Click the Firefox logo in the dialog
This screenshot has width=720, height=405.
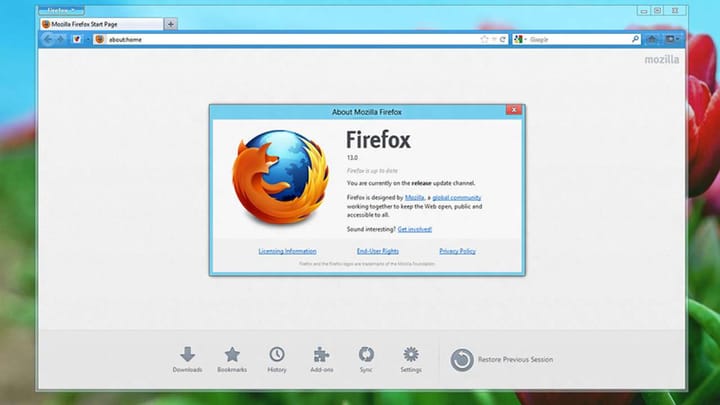tap(280, 177)
